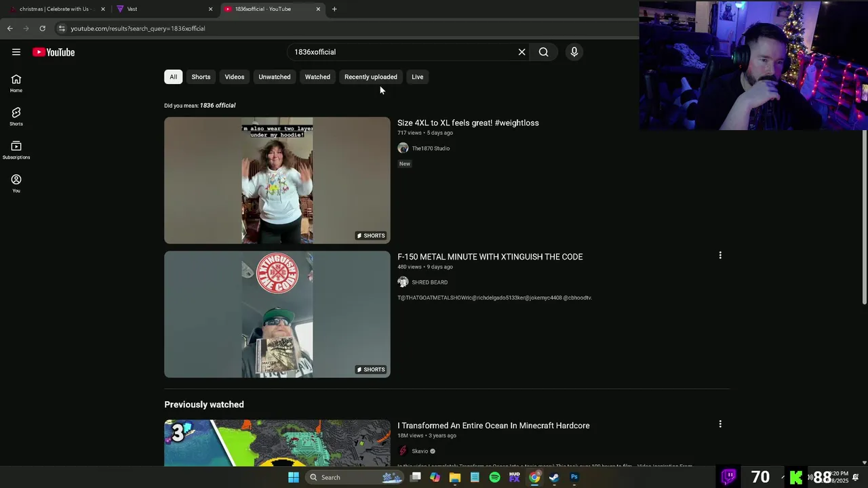Screen dimensions: 868x488
Task: Visit Skavio channel name link
Action: [420, 451]
